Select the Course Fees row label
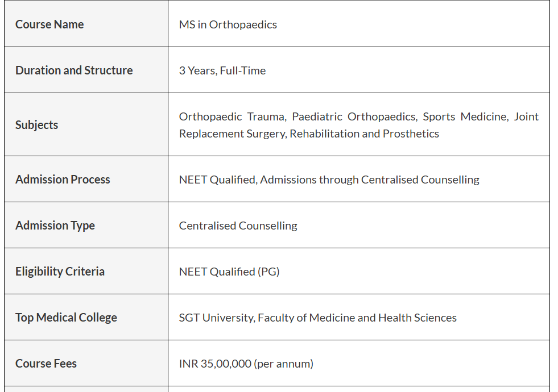Image resolution: width=558 pixels, height=392 pixels. tap(46, 364)
